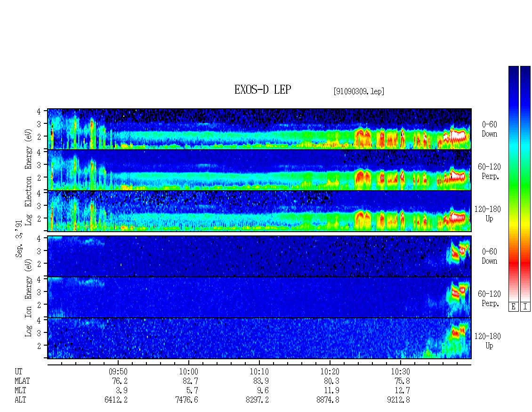532x412 pixels.
Task: Click the boxed I label under color bar
Action: 525,307
